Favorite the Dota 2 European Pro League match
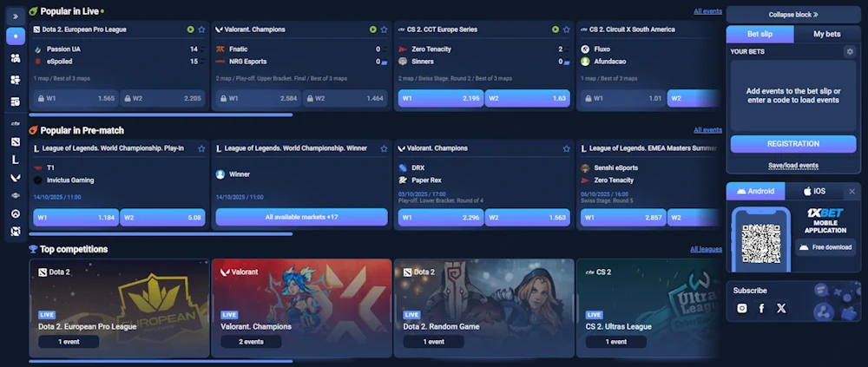The image size is (868, 367). click(x=201, y=29)
